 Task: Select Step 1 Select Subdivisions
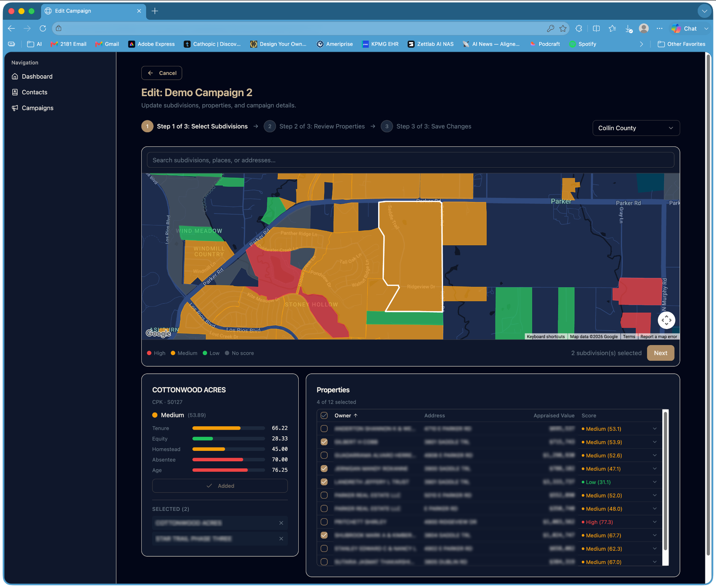194,126
